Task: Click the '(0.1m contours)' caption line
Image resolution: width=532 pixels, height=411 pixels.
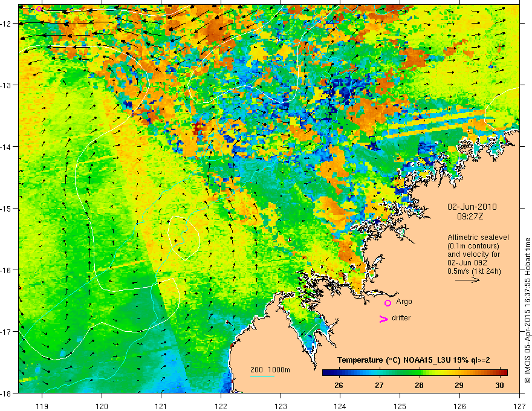Action: tap(473, 246)
